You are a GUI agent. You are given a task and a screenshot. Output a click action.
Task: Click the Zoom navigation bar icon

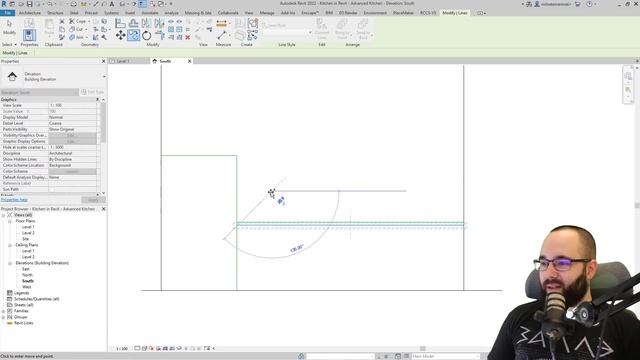point(628,90)
